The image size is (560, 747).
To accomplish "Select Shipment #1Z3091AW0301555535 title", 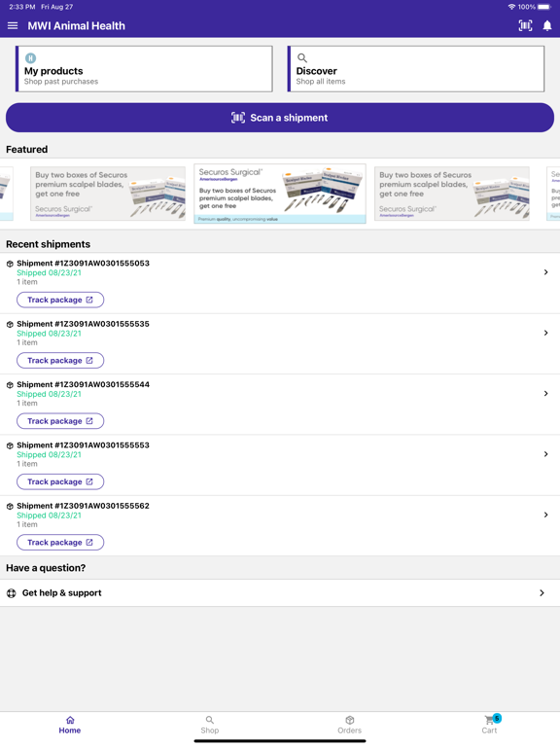I will tap(83, 324).
